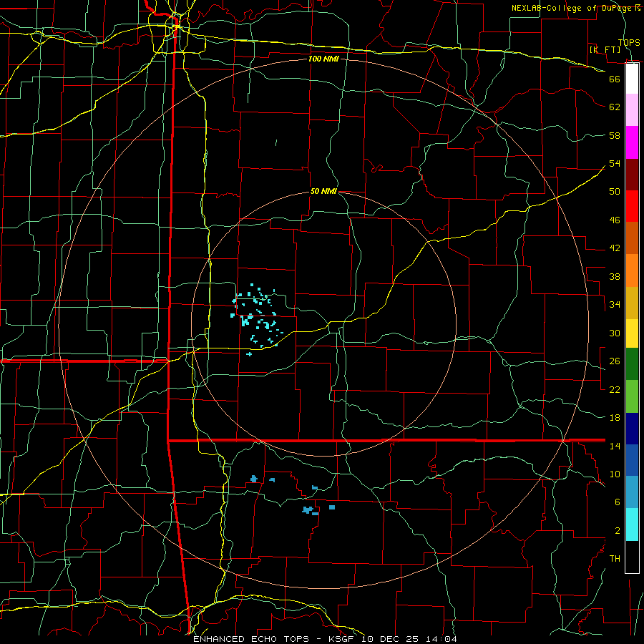Choose the light green legend band
The width and height of the screenshot is (644, 644).
click(632, 396)
